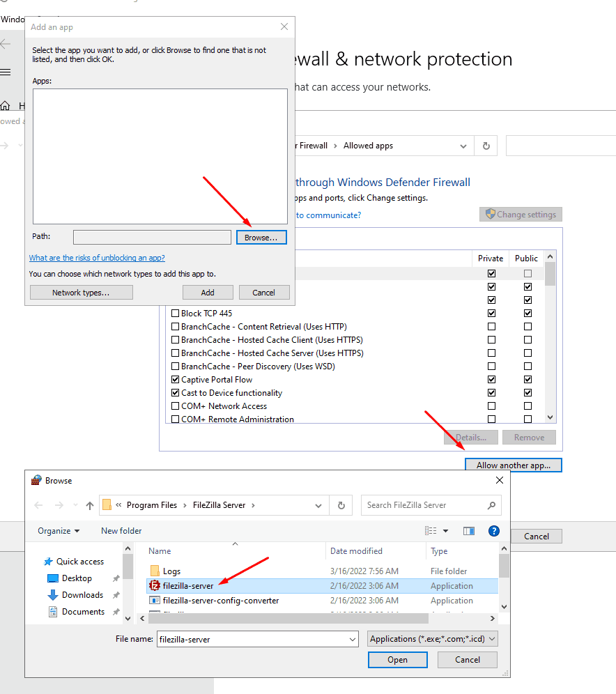This screenshot has width=616, height=694.
Task: Click the search magnifier icon
Action: point(491,505)
